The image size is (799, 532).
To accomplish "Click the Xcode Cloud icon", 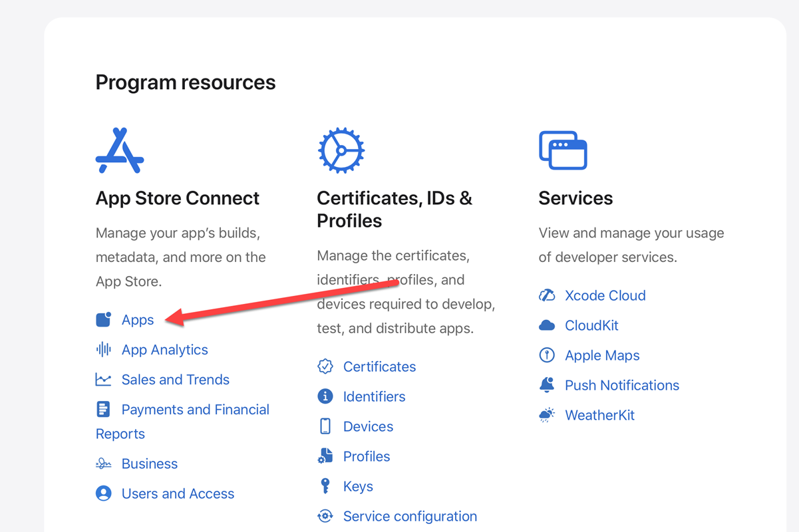I will click(547, 295).
